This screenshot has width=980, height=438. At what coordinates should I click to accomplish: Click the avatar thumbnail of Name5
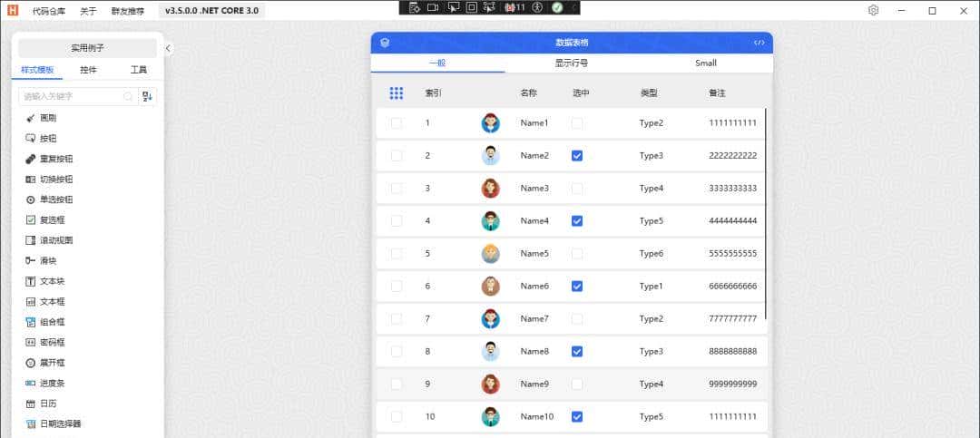491,254
